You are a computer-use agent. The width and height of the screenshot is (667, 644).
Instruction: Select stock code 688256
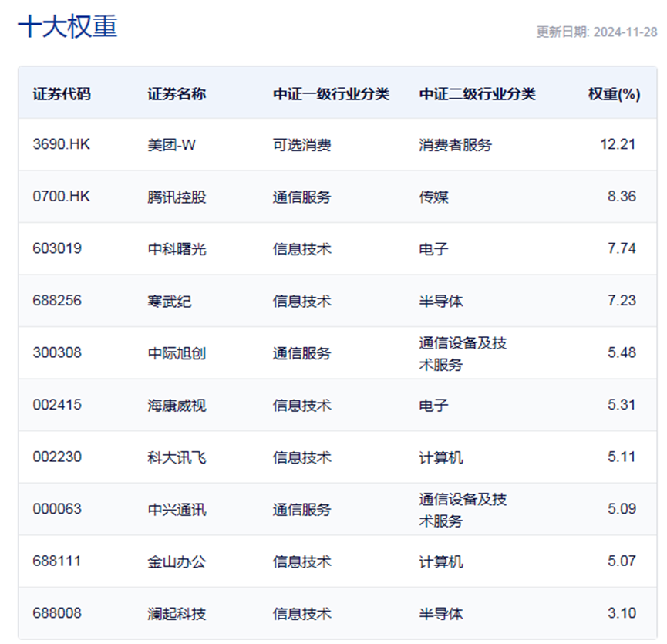click(57, 301)
